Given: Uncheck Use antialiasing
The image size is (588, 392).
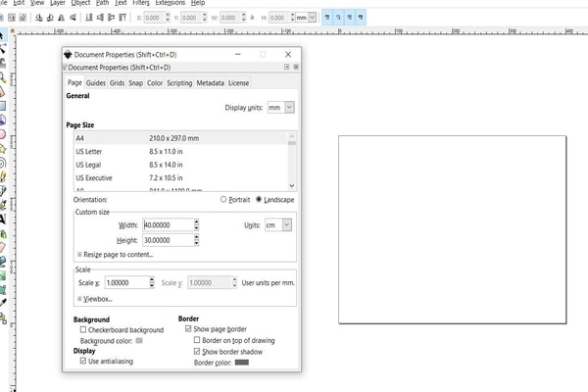Looking at the screenshot, I should coord(83,361).
